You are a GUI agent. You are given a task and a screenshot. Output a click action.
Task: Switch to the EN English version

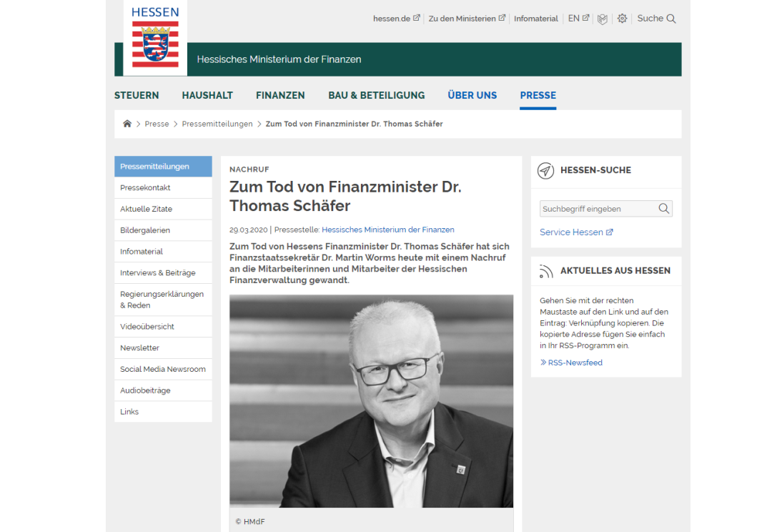coord(578,18)
